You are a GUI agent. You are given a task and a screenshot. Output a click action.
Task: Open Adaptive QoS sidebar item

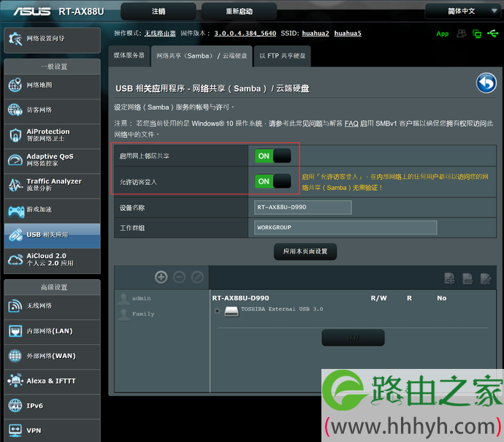point(52,160)
